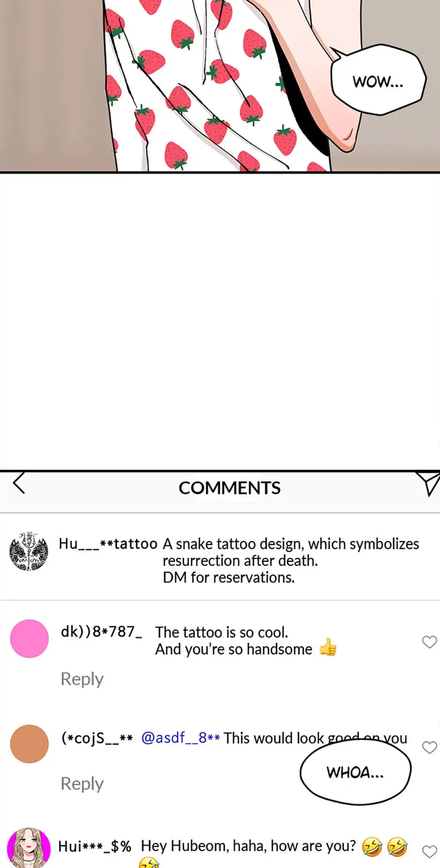Click the thumbs up emoji in comment

coord(328,648)
